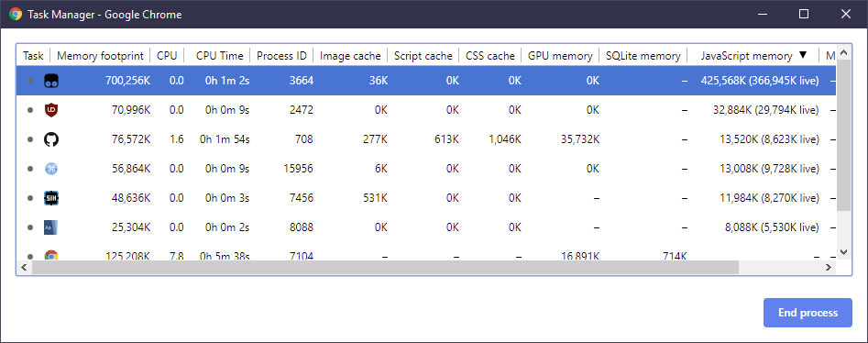The height and width of the screenshot is (343, 868).
Task: Sort by Process ID column header
Action: pyautogui.click(x=281, y=55)
